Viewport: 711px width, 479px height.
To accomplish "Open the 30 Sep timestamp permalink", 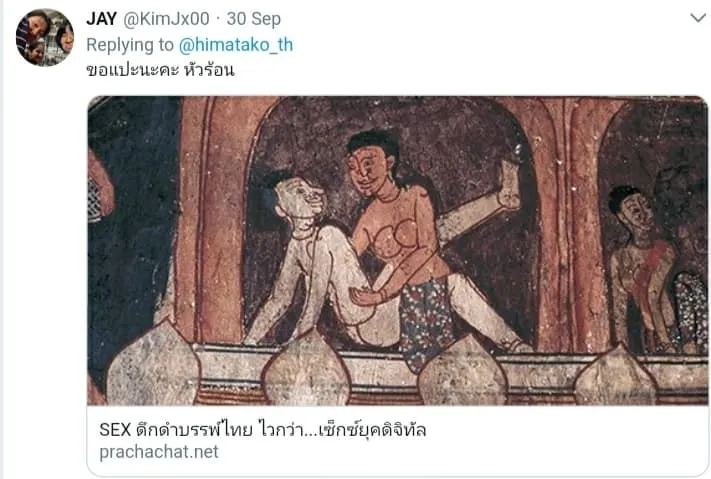I will [x=254, y=19].
